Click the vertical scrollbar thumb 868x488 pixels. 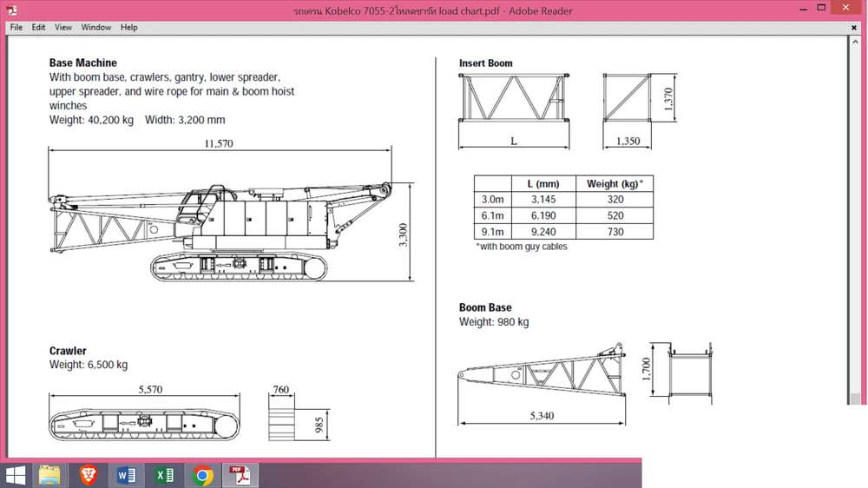click(855, 399)
